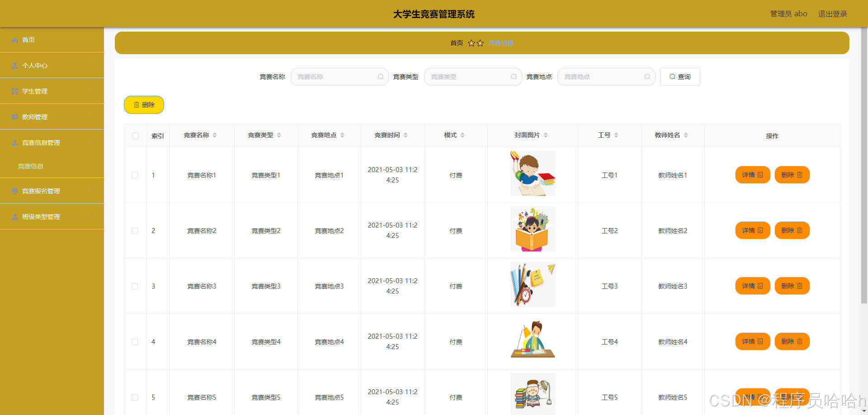
Task: Click 删除 for row 竞赛名称4
Action: click(792, 341)
